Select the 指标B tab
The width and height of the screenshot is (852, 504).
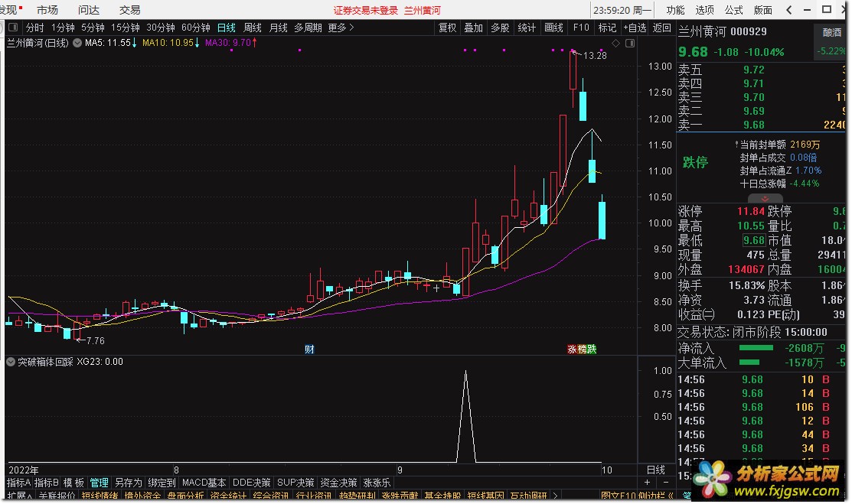(x=46, y=483)
